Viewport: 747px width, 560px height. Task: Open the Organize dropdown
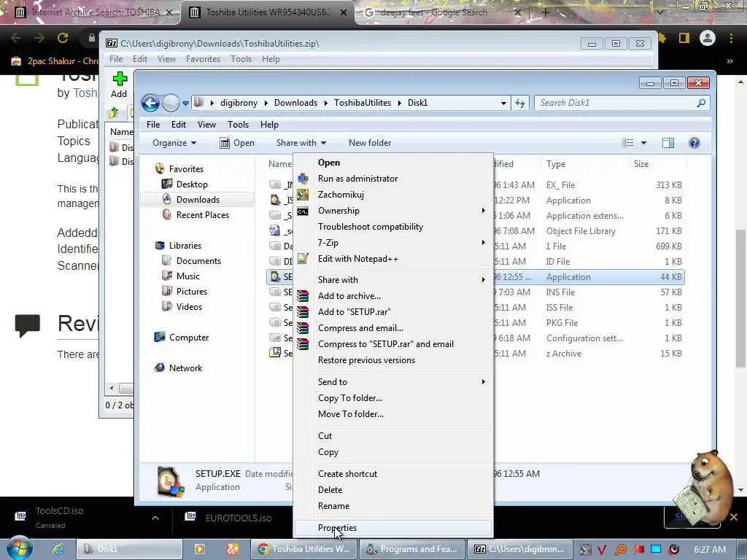(x=174, y=143)
